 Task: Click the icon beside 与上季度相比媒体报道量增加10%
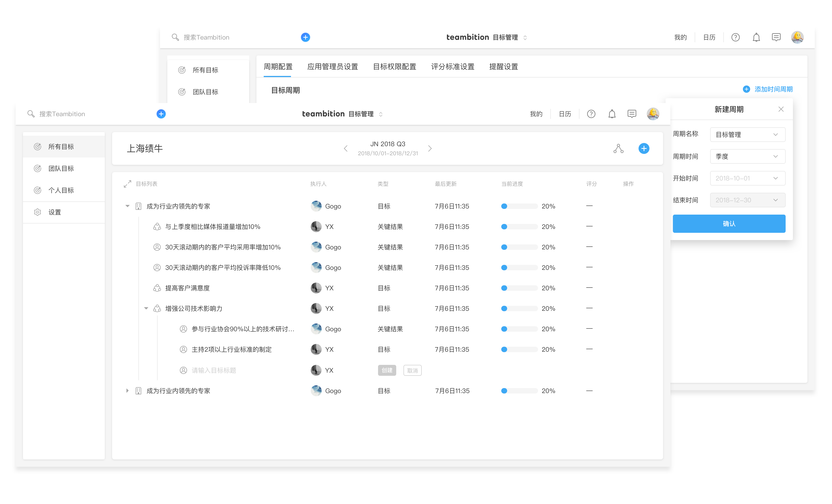[x=157, y=227]
